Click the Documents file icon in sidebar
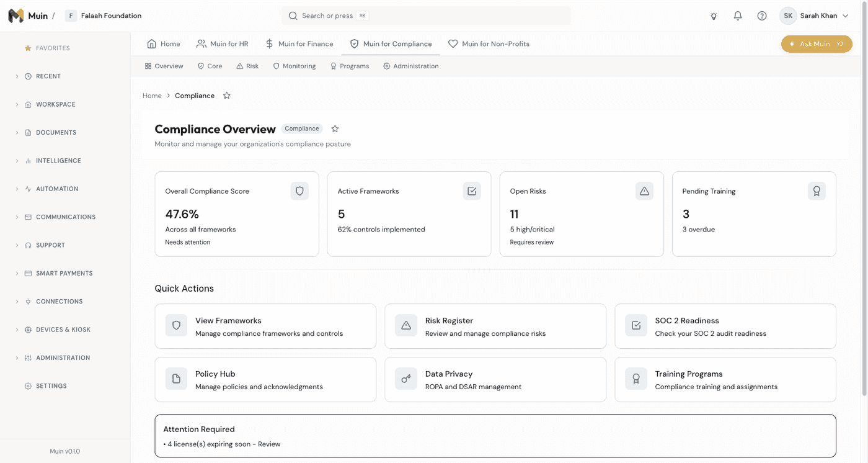This screenshot has height=463, width=868. (28, 133)
